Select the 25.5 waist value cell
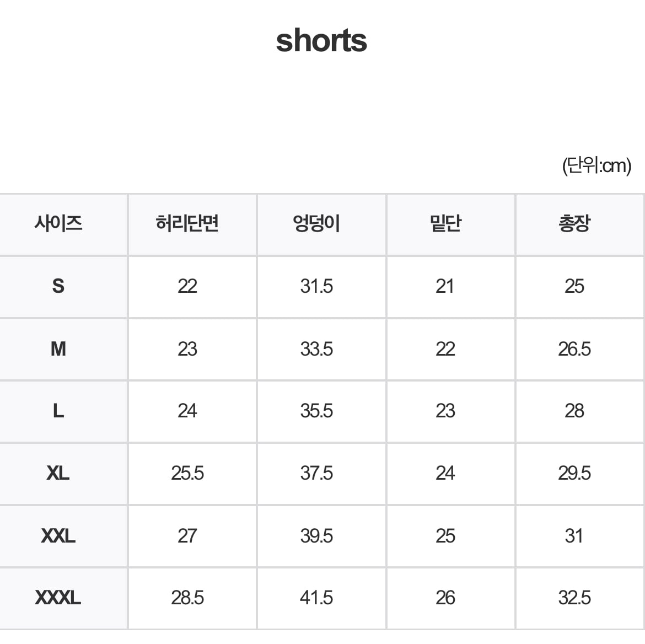The height and width of the screenshot is (644, 645). (187, 473)
